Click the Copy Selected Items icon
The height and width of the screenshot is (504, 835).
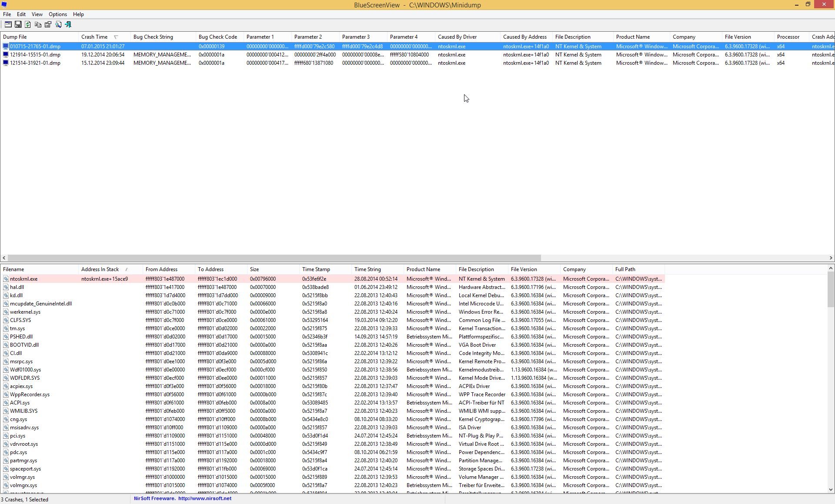[x=38, y=25]
